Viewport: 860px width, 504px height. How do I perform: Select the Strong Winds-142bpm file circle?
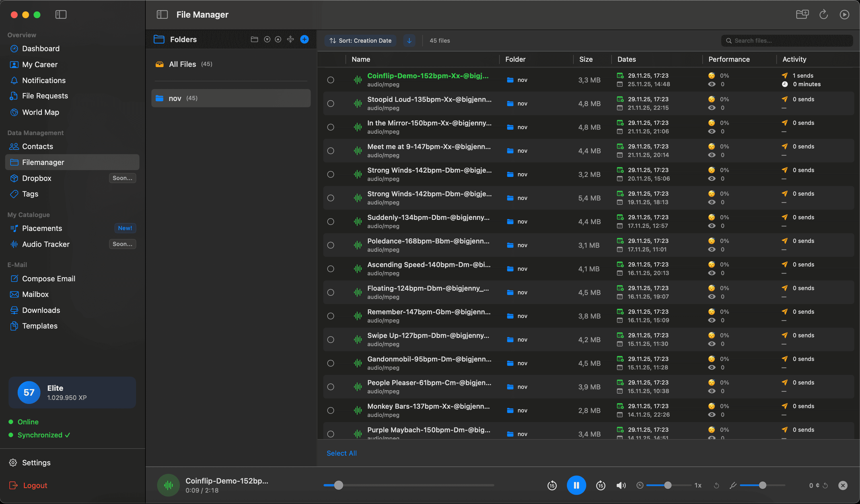[x=330, y=174]
